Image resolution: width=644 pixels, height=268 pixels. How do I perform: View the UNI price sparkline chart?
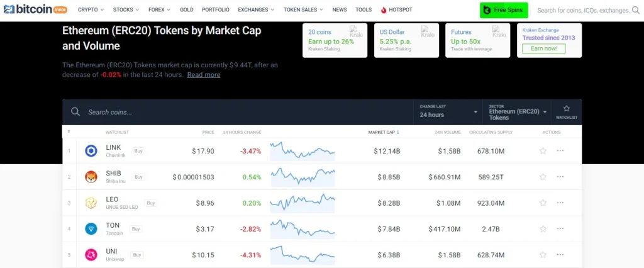coord(303,254)
